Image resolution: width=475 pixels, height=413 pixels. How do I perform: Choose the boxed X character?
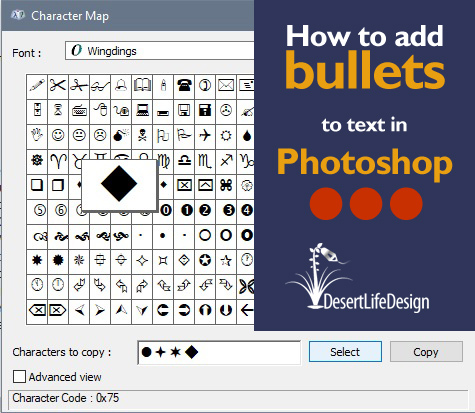point(184,185)
